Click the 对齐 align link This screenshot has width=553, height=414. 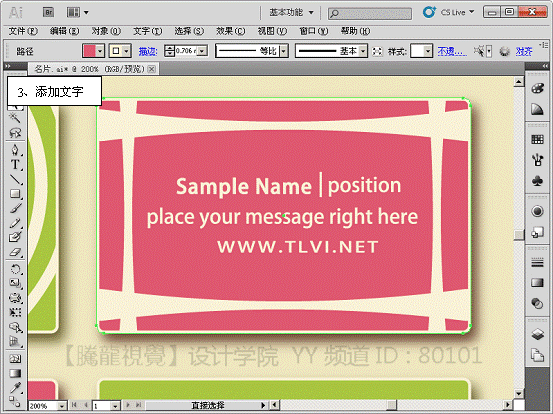coord(524,51)
